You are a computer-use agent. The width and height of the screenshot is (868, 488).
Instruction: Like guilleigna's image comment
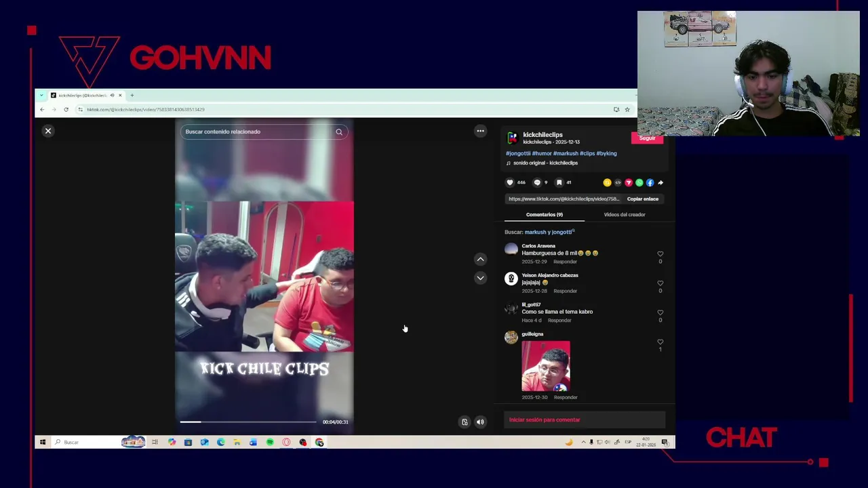tap(660, 342)
